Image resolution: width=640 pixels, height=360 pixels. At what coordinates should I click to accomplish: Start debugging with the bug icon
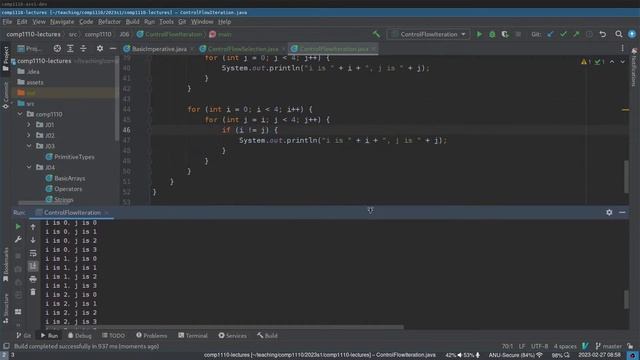pos(492,34)
